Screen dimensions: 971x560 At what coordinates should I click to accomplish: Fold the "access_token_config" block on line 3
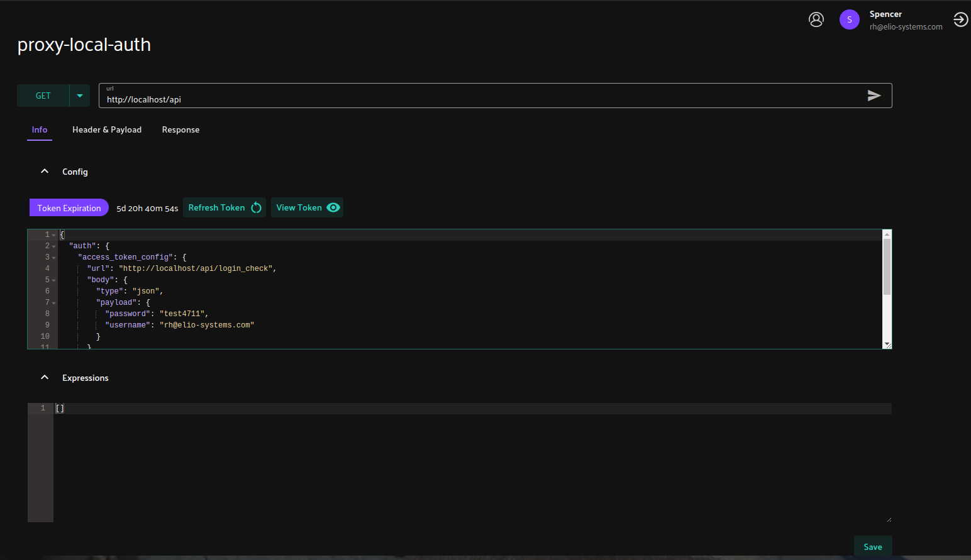[x=54, y=258]
